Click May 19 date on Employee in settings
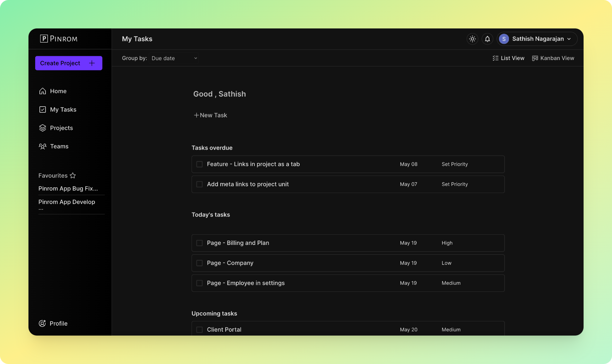The height and width of the screenshot is (364, 612). coord(408,283)
